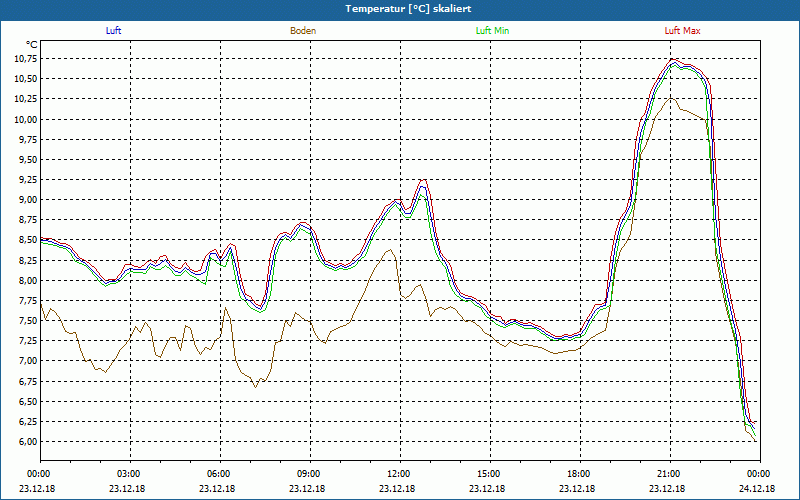The height and width of the screenshot is (500, 800).
Task: Click the red Luft Max legend label
Action: click(682, 31)
